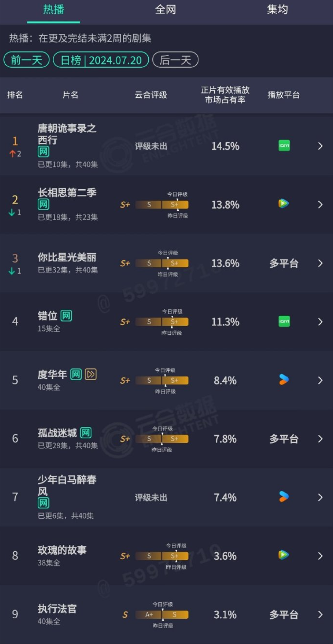Click Youku platform icon for 少年白马醉春风
This screenshot has width=333, height=644.
point(284,497)
